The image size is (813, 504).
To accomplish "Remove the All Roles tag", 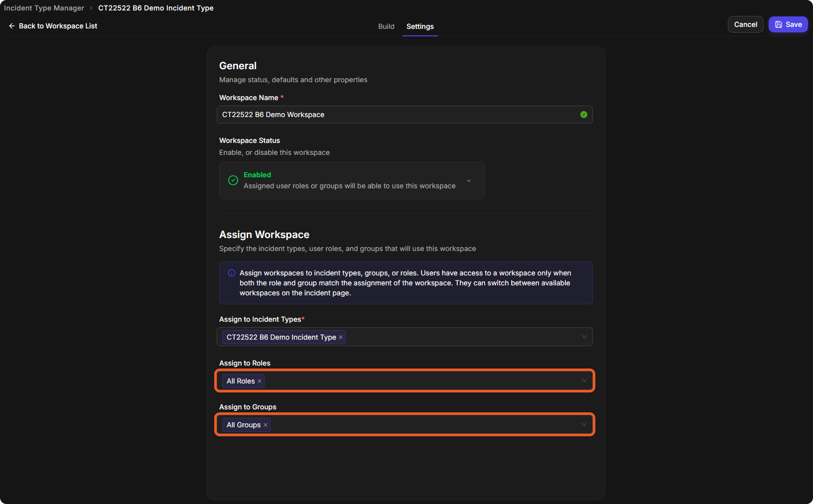I will click(260, 381).
